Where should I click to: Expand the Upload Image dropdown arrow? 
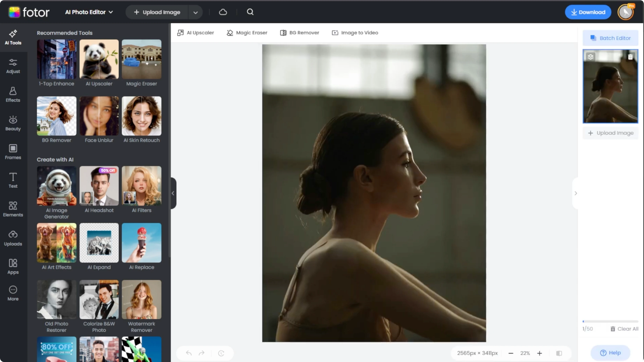pos(195,12)
